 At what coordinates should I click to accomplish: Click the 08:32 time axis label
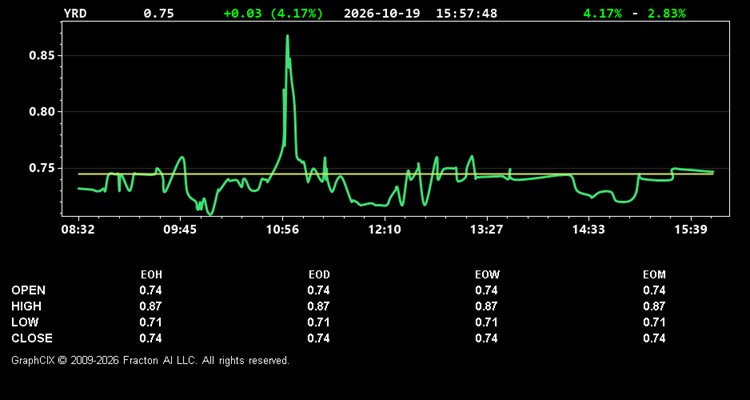pyautogui.click(x=77, y=230)
